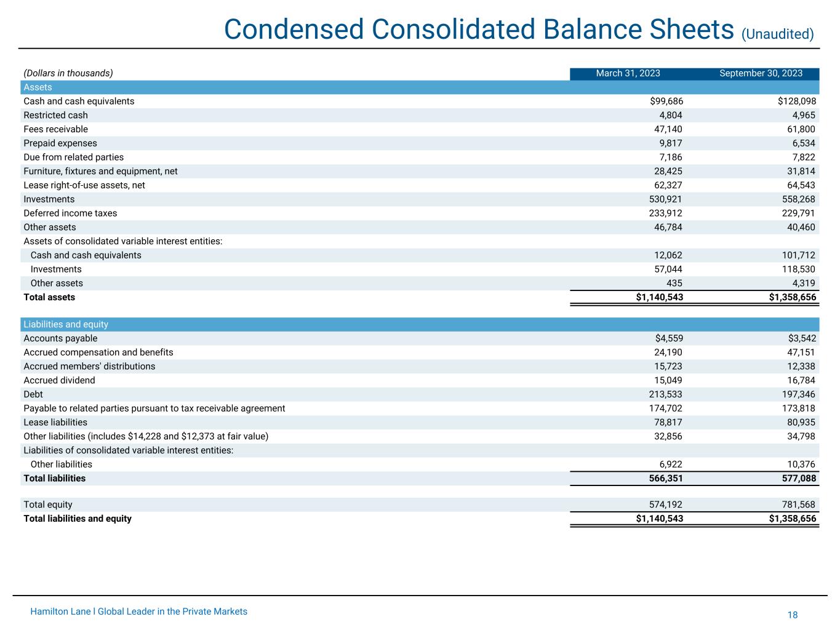
Task: Select the 'Fees receivable' row label
Action: (55, 129)
